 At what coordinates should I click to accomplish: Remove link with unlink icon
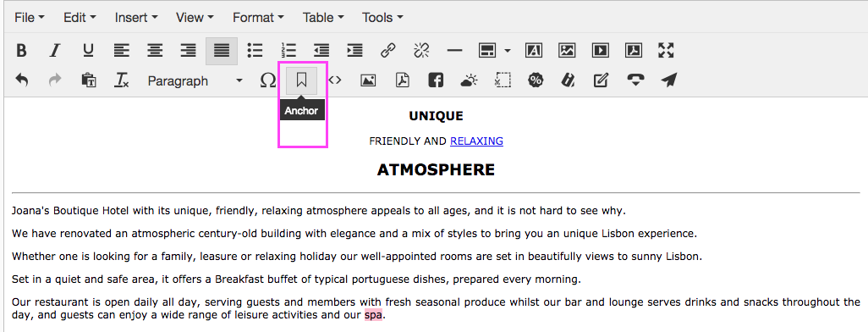pos(421,51)
